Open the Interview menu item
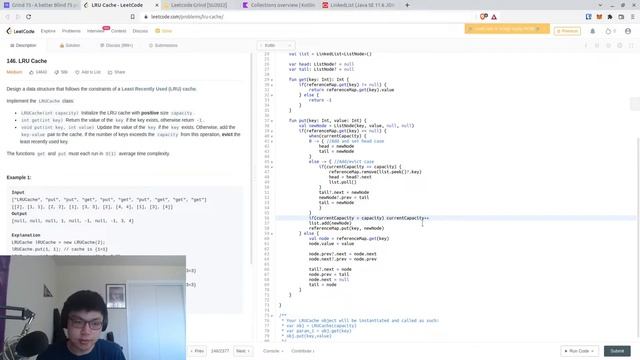 click(96, 31)
